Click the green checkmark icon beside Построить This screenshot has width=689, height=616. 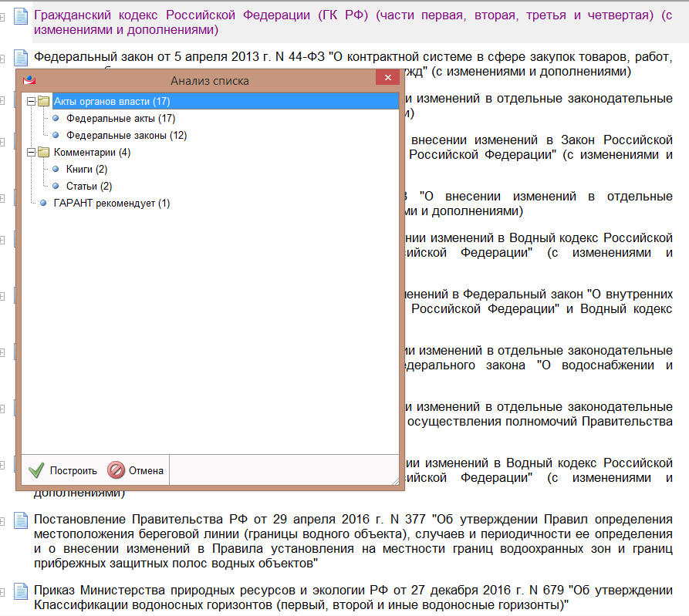[36, 470]
